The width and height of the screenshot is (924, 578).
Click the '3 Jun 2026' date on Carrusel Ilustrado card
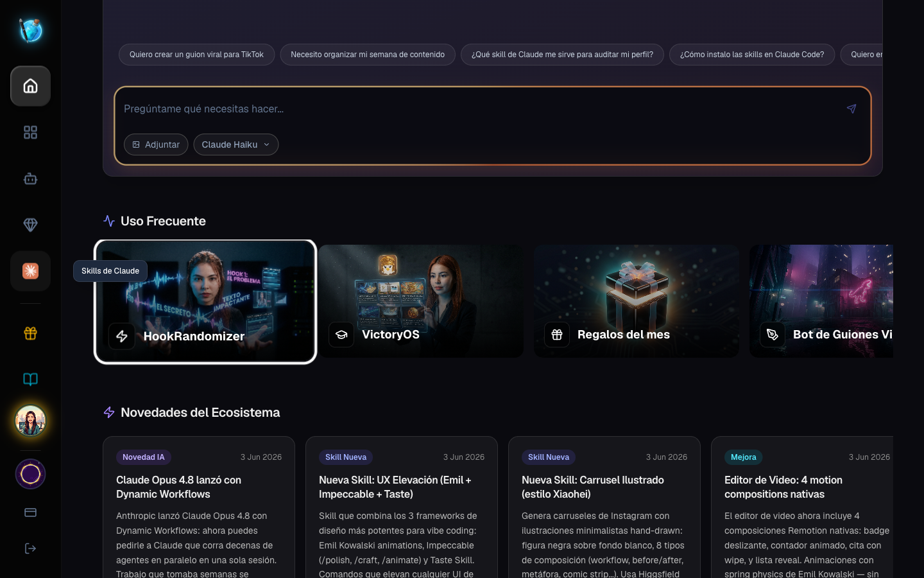coord(667,457)
